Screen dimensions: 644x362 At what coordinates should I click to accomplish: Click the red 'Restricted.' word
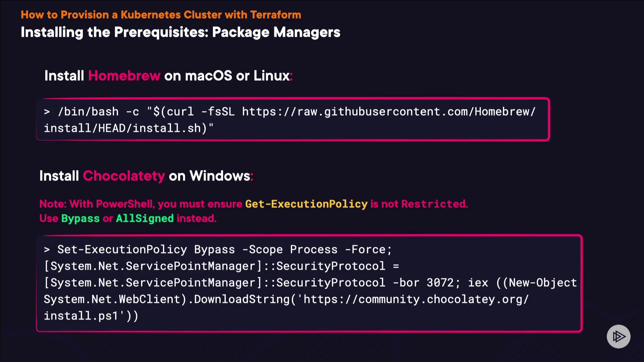pos(434,204)
